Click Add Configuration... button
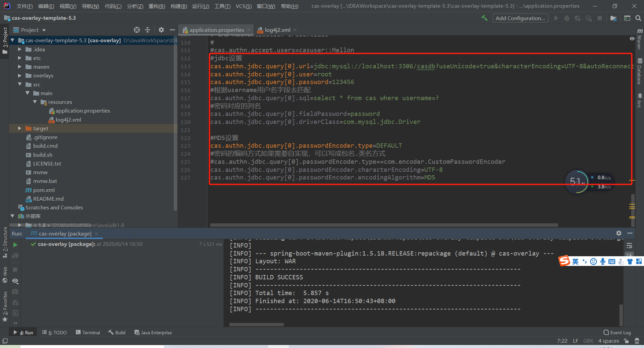This screenshot has height=348, width=644. point(520,18)
